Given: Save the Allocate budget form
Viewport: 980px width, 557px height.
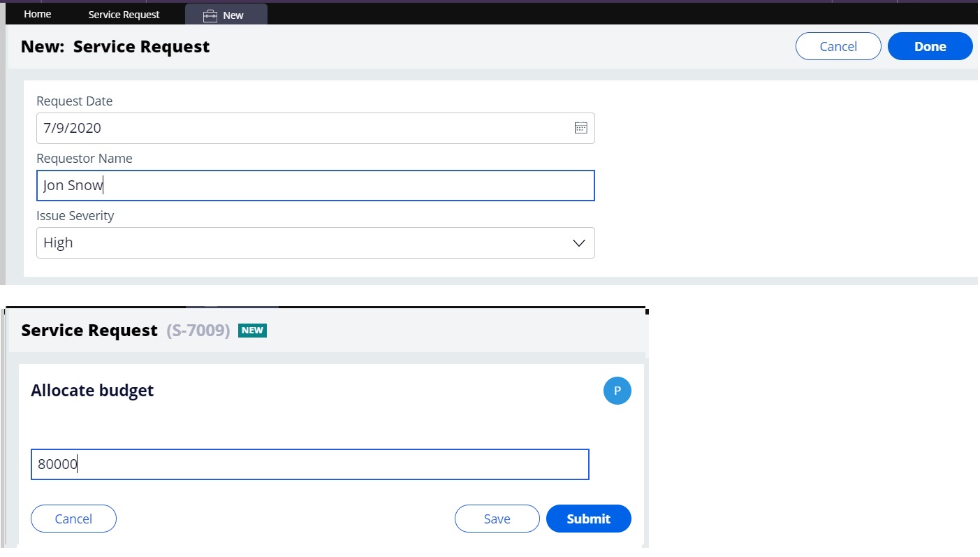Looking at the screenshot, I should pyautogui.click(x=497, y=519).
